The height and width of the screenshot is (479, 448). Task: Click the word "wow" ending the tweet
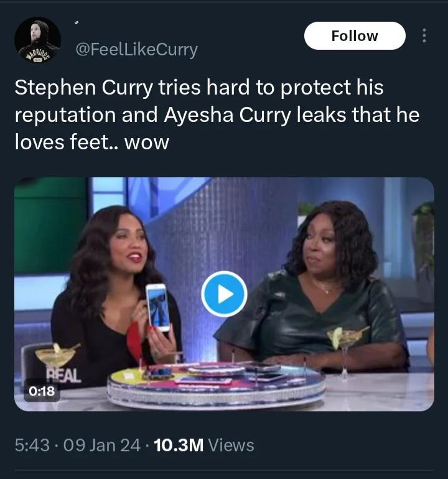click(147, 142)
